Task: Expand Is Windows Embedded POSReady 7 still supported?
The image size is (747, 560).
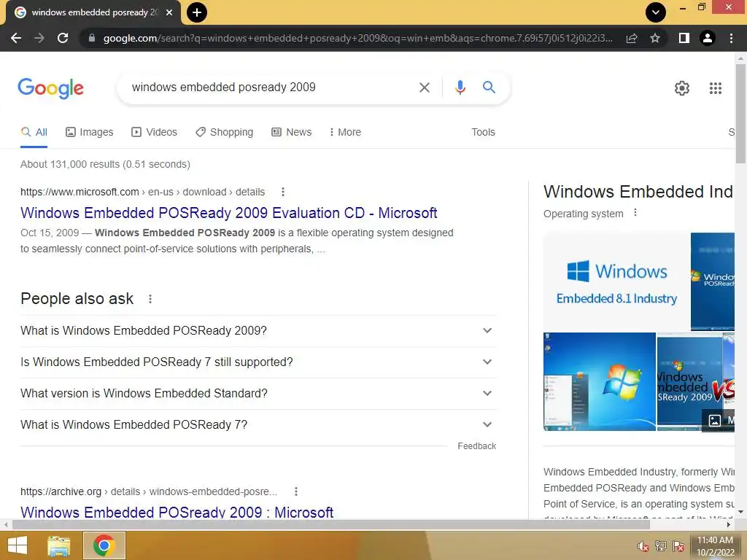Action: coord(258,362)
